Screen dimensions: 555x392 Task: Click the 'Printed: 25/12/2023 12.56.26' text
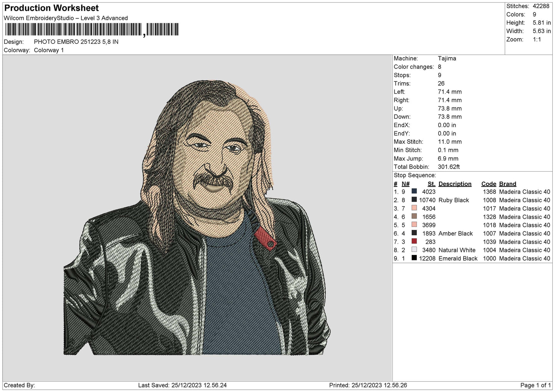click(x=368, y=385)
